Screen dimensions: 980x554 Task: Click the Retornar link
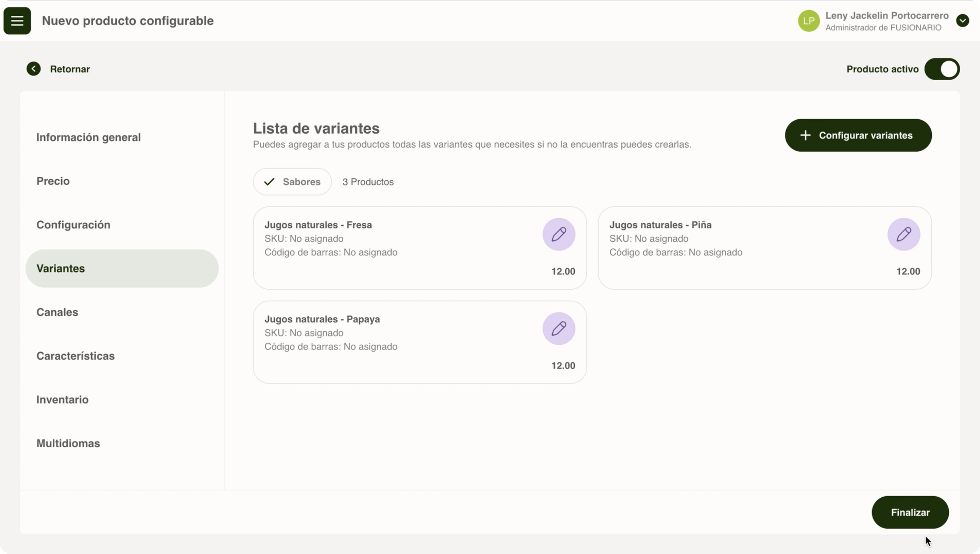coord(70,69)
